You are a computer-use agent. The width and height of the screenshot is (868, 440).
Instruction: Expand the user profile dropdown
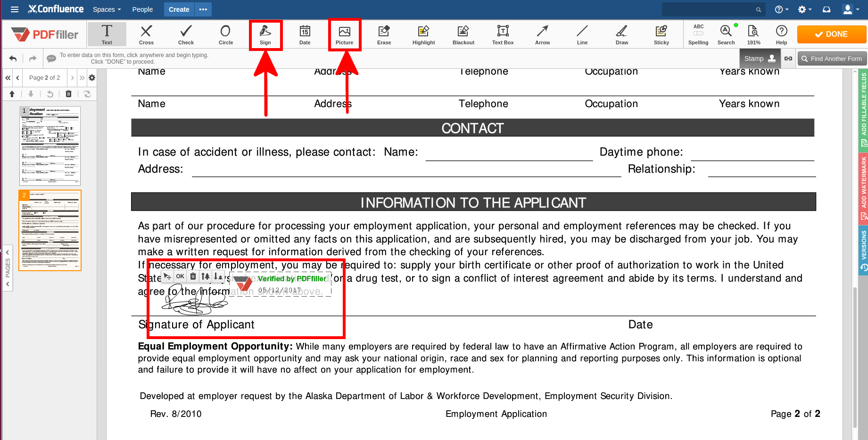[851, 9]
